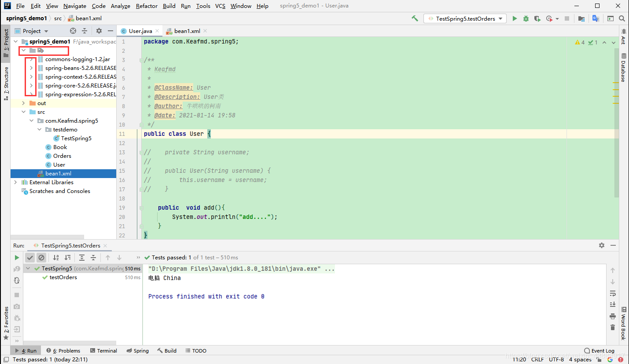The image size is (629, 364).
Task: Toggle the 1: Project side tab
Action: 6,44
